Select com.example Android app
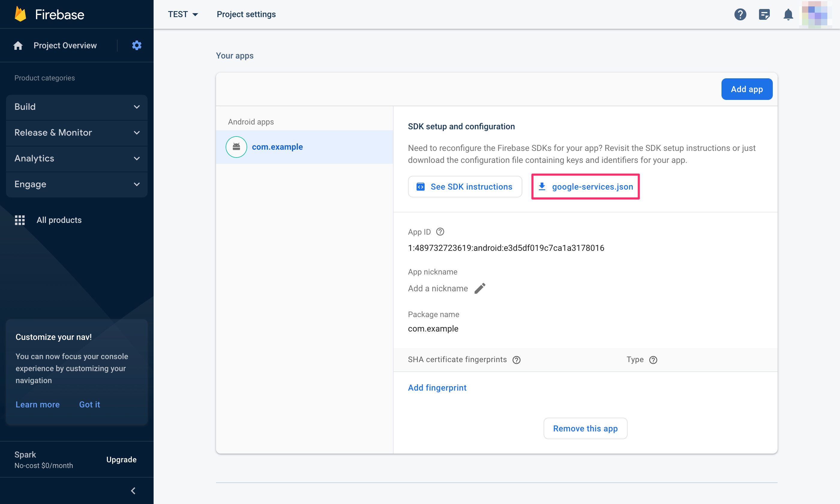Viewport: 840px width, 504px height. 304,147
